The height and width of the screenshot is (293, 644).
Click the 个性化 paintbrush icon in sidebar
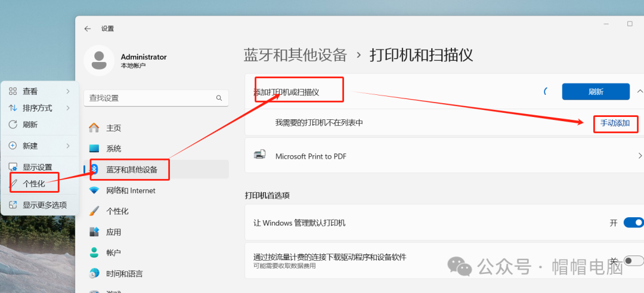pyautogui.click(x=94, y=211)
